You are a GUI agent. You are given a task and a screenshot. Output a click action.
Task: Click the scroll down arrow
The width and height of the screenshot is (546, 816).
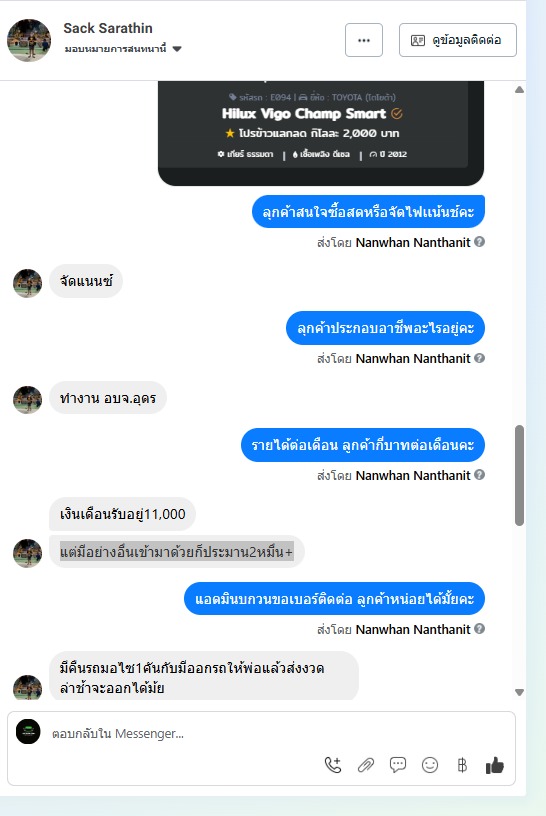[x=519, y=692]
